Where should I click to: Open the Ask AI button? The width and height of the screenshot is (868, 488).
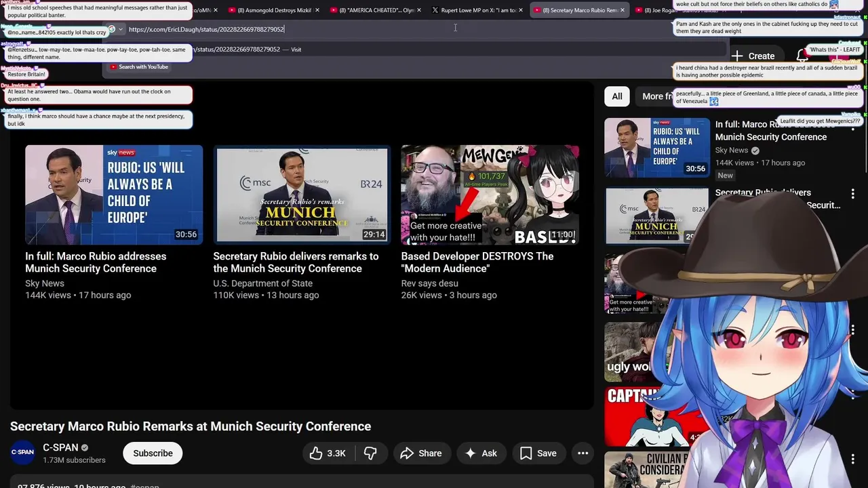[481, 453]
